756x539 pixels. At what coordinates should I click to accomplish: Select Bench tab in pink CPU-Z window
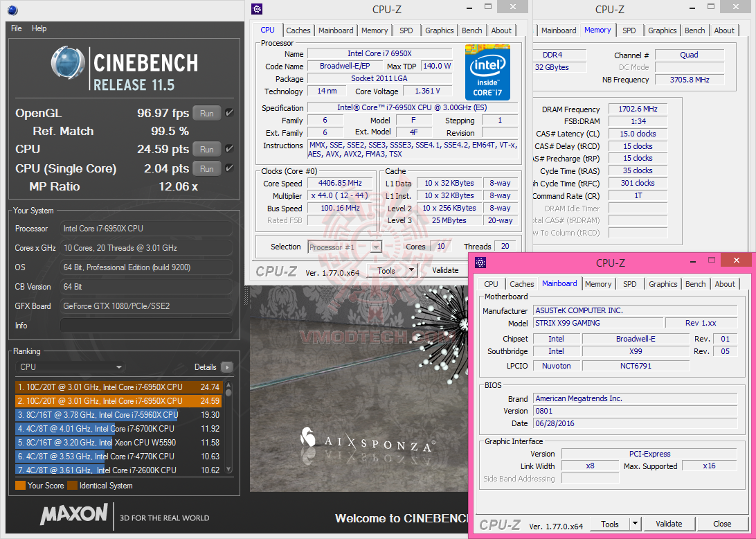point(695,284)
